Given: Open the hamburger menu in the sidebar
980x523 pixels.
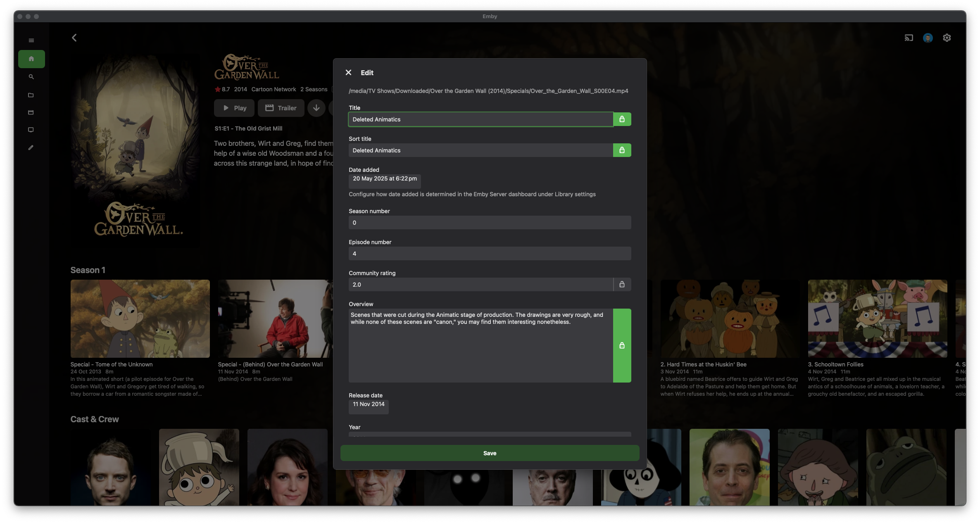Looking at the screenshot, I should [x=31, y=40].
